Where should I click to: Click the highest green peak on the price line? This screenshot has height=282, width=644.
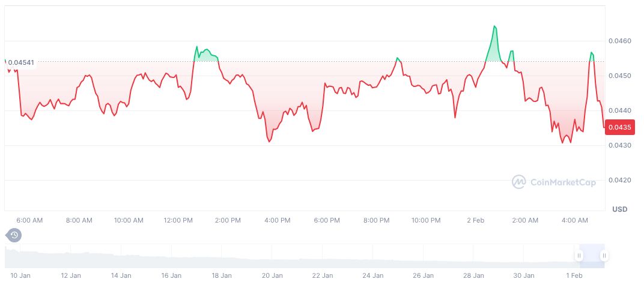494,26
